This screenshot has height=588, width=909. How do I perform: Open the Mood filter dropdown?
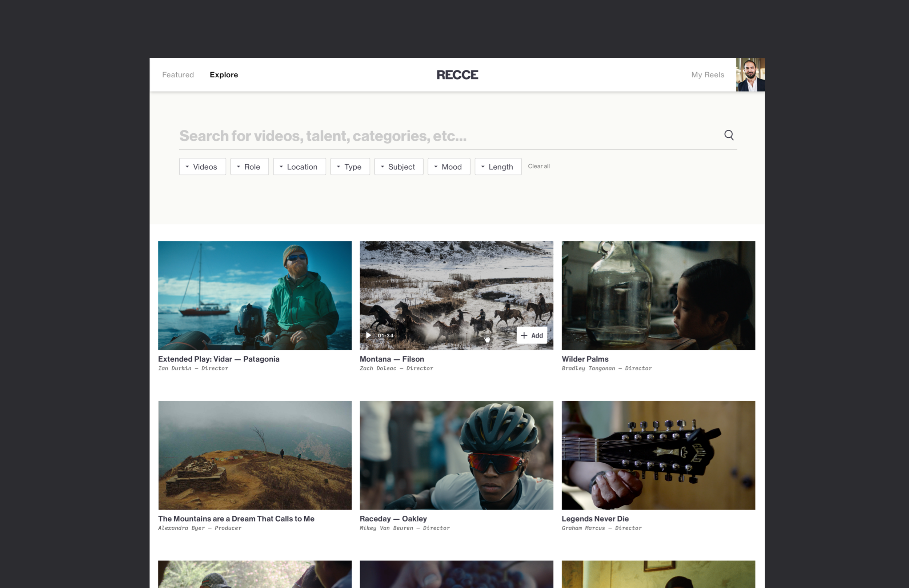coord(449,166)
